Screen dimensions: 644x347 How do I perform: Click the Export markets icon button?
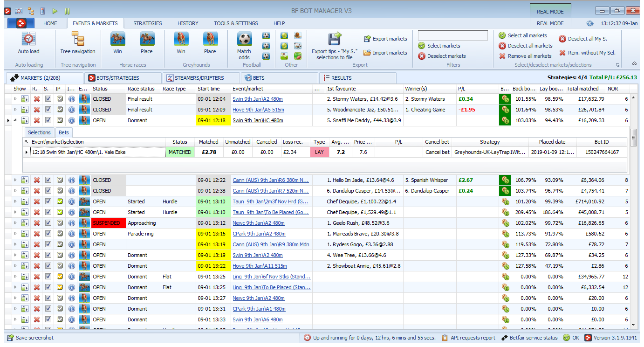(x=385, y=39)
